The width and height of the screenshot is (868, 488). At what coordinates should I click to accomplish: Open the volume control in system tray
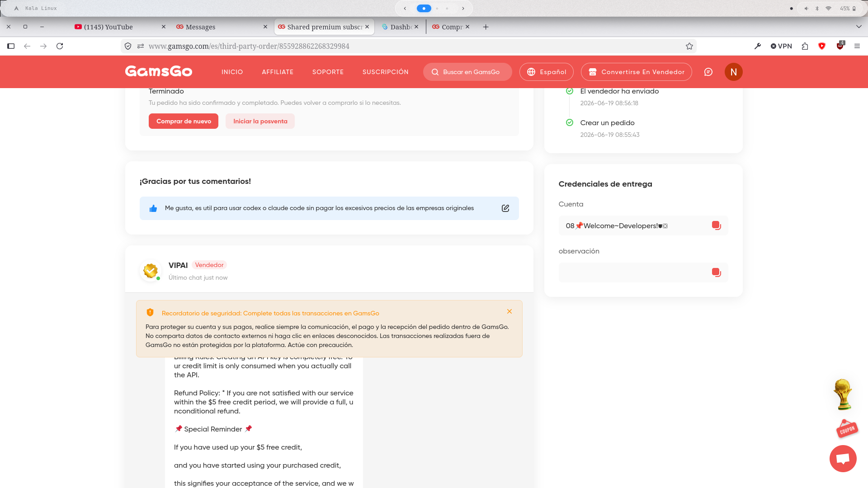pyautogui.click(x=806, y=8)
